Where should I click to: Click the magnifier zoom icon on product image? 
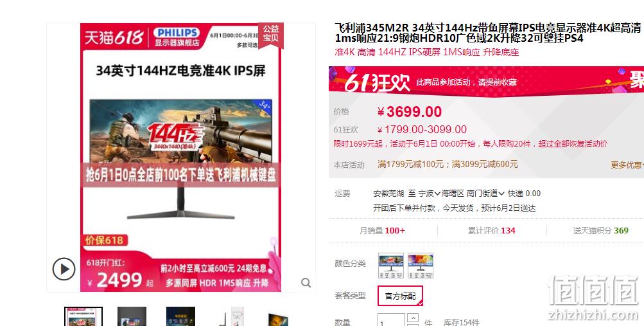click(x=306, y=282)
